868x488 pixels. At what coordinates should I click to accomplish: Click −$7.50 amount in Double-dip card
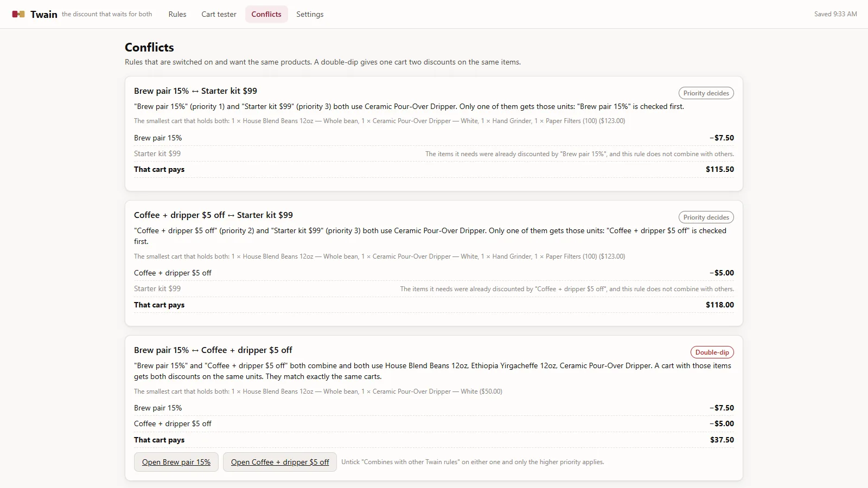[722, 408]
